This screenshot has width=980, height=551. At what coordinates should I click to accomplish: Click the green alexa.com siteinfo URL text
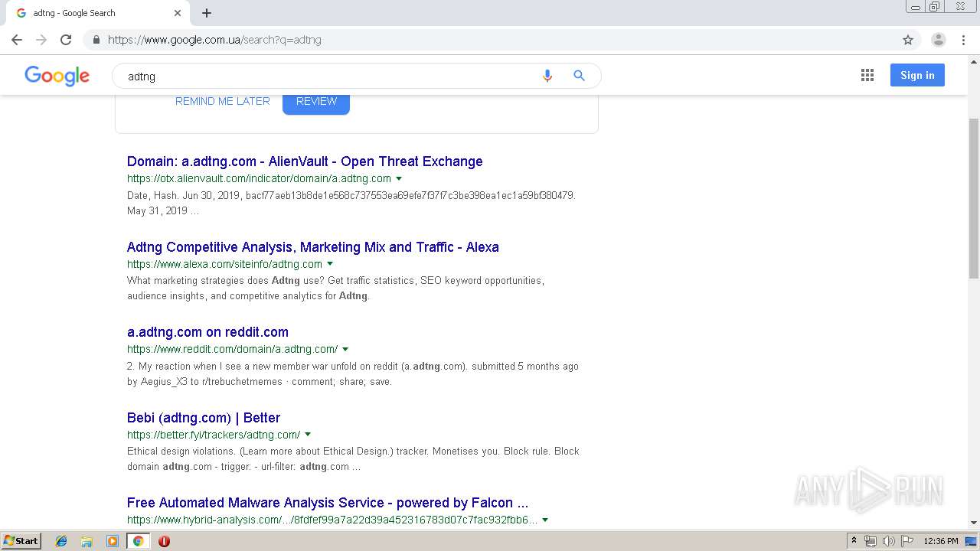coord(224,264)
